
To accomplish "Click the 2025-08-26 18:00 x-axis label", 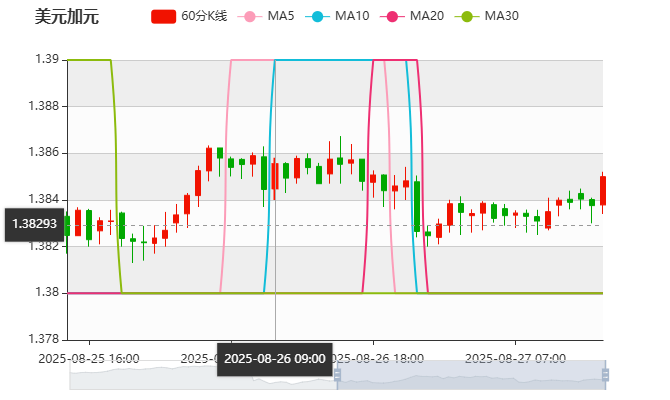I will [x=378, y=359].
